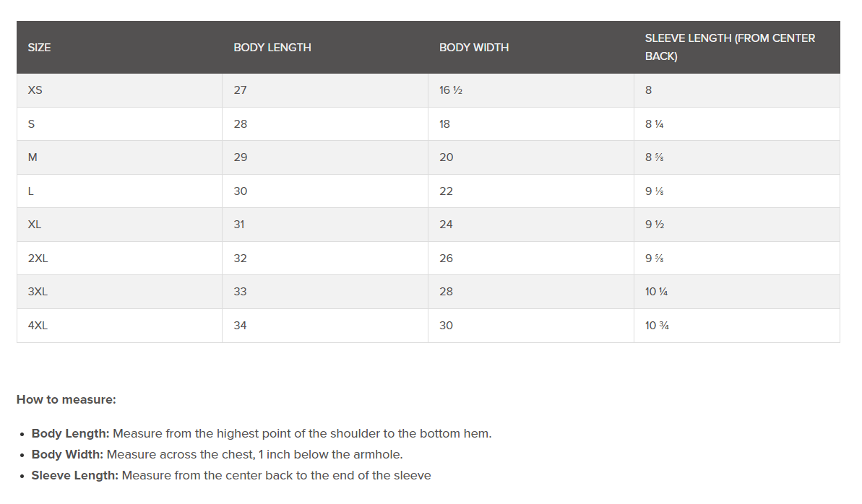Click the Sleeve Length measuring instruction
This screenshot has height=504, width=862.
(231, 476)
